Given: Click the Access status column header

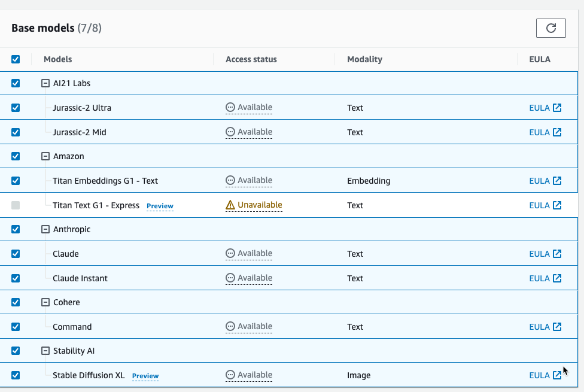Looking at the screenshot, I should point(251,59).
